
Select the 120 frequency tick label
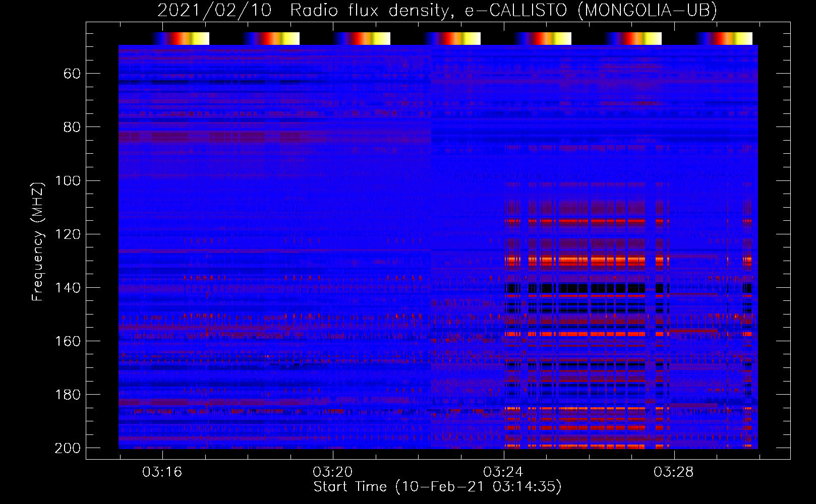pos(68,234)
